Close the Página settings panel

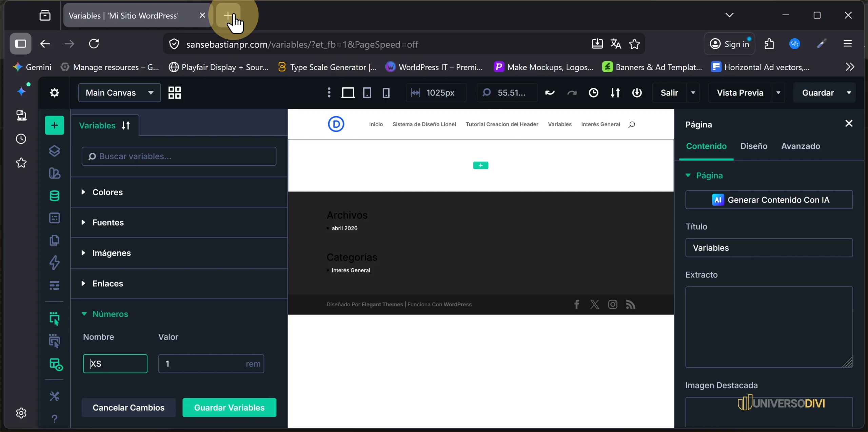[849, 123]
